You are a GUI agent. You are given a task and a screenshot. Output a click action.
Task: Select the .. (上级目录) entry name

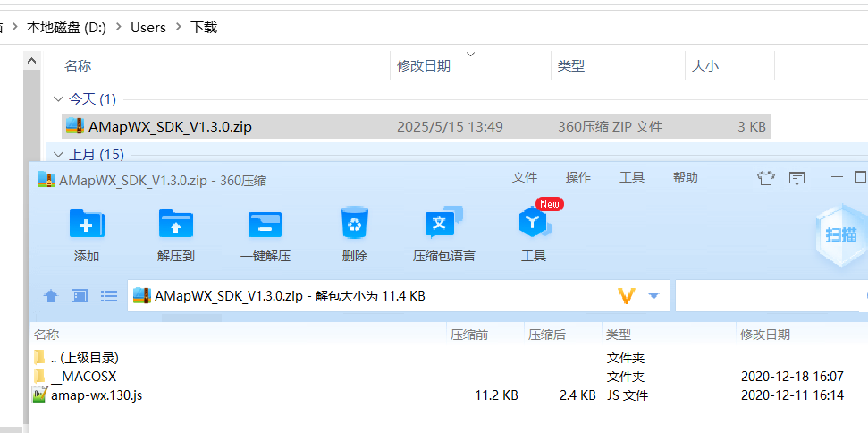(x=85, y=358)
